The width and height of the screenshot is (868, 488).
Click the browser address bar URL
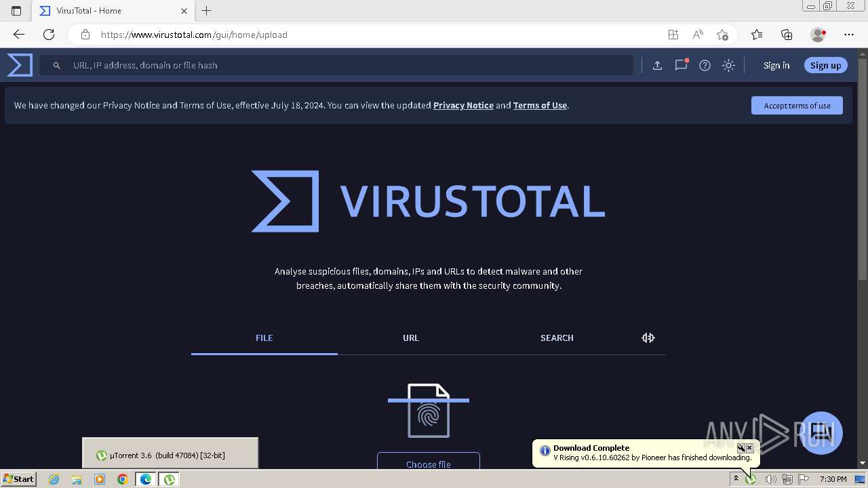(194, 35)
